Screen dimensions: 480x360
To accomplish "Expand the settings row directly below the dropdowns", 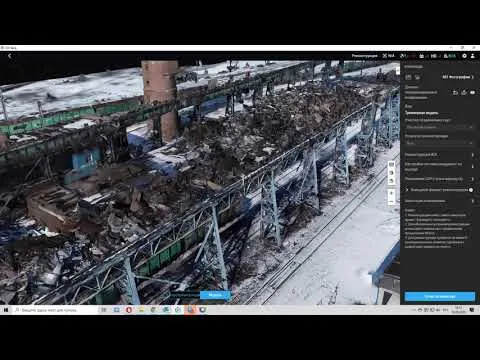I will [x=439, y=155].
